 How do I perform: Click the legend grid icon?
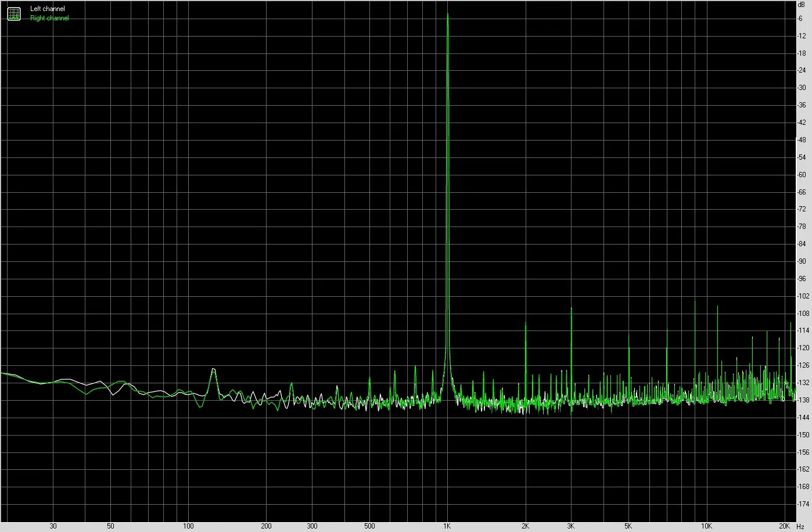13,13
